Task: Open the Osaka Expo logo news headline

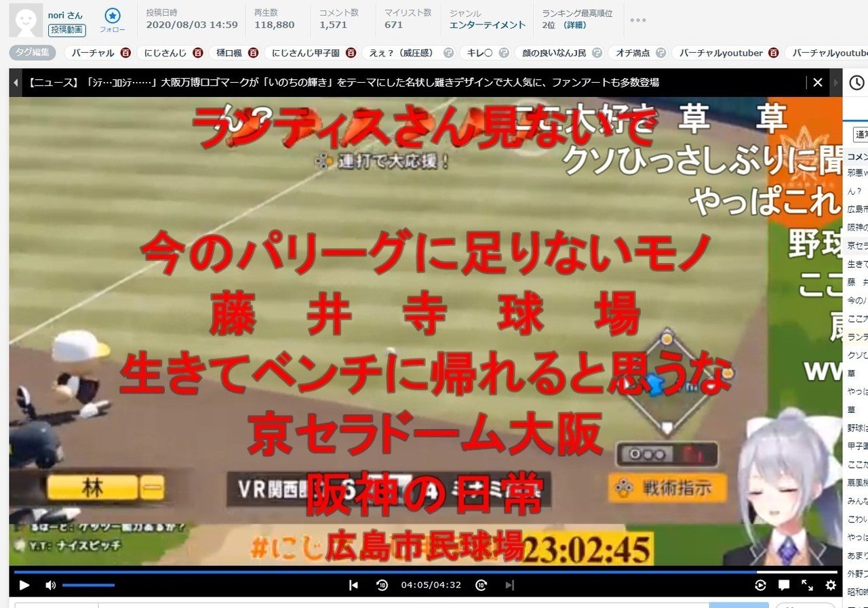Action: pos(344,83)
